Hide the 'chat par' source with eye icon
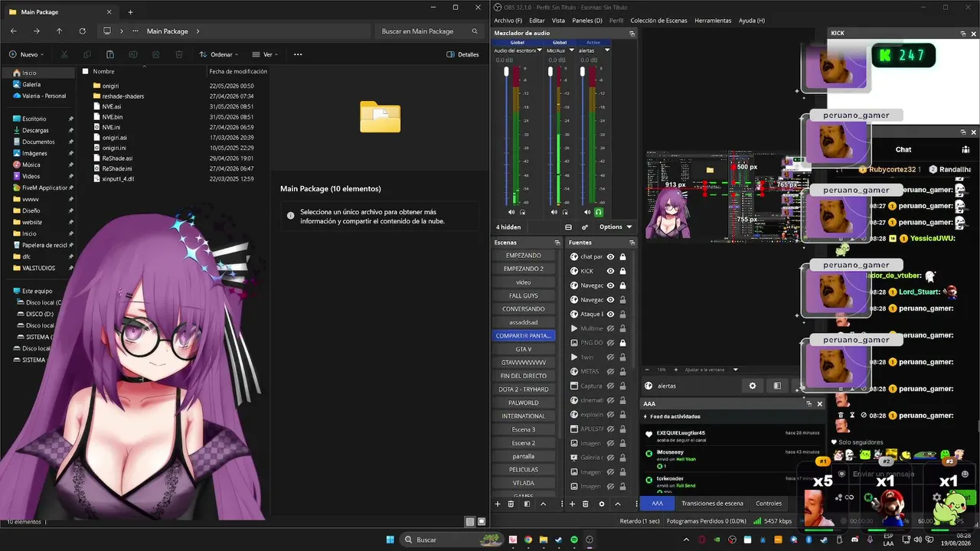The image size is (980, 551). tap(611, 256)
